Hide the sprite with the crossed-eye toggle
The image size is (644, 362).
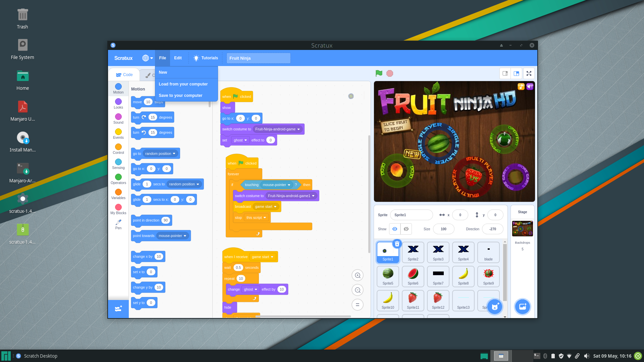(406, 229)
